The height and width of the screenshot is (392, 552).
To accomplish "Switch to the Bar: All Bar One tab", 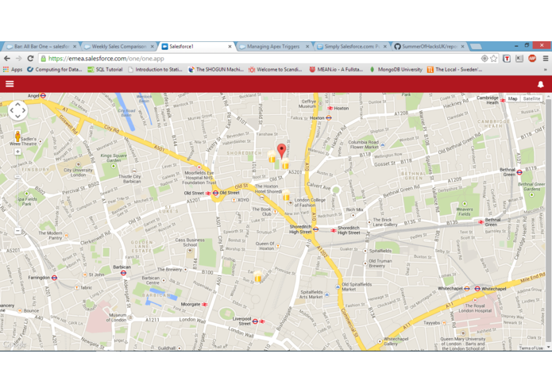I will [41, 46].
